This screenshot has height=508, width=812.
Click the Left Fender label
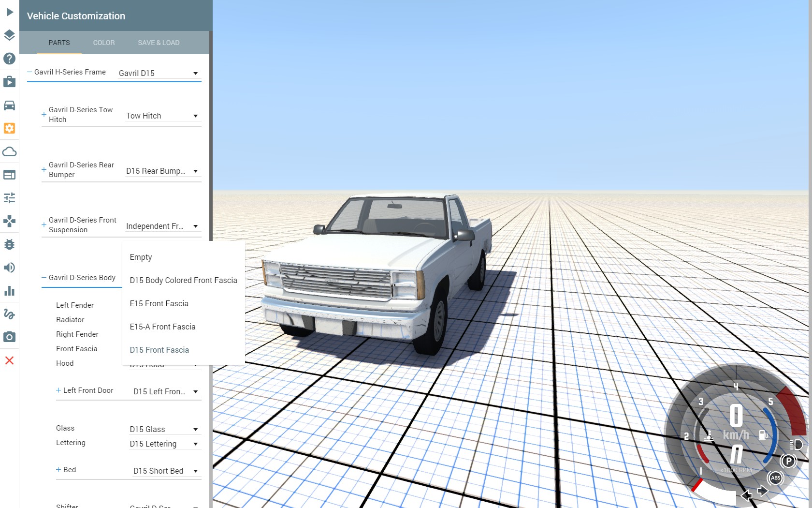coord(75,305)
